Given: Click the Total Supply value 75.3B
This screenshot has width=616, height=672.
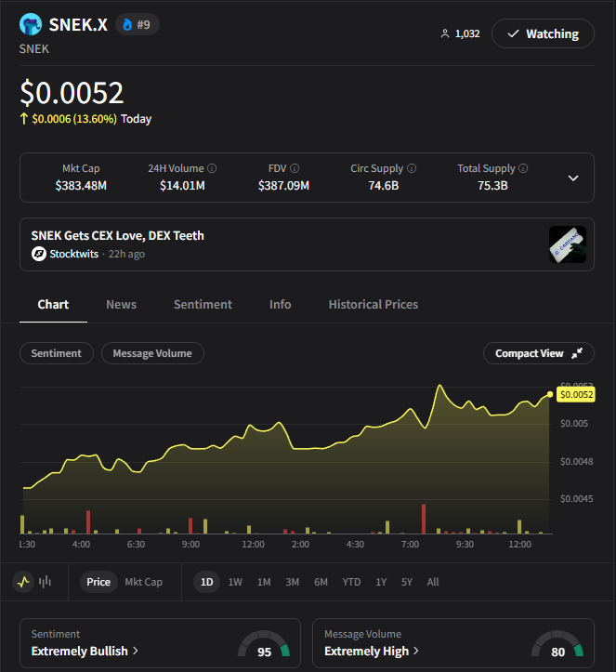Looking at the screenshot, I should coord(492,186).
